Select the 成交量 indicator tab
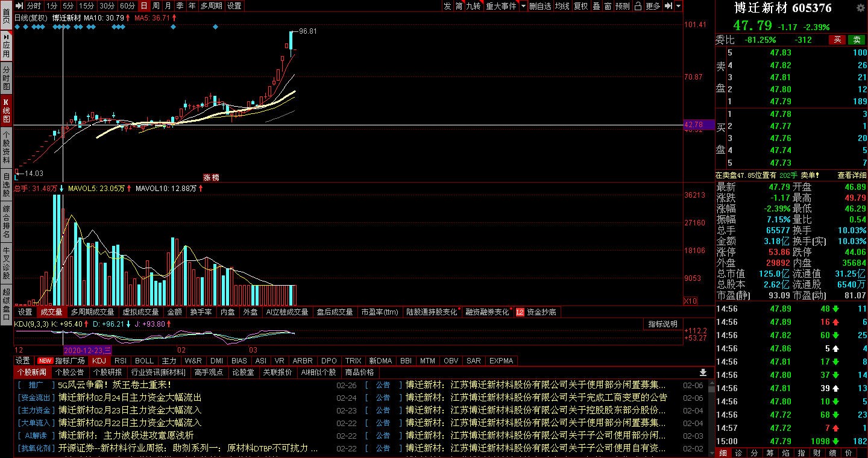The image size is (868, 458). click(x=51, y=312)
